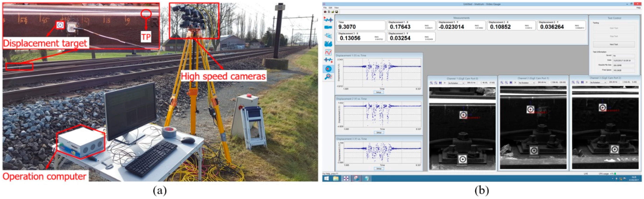Click zoom in icon on Channel 1
Screen dimensions: 644x199
point(431,83)
